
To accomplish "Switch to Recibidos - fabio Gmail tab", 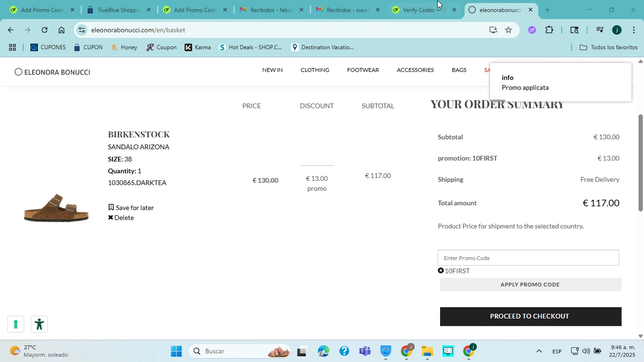I will (x=270, y=9).
